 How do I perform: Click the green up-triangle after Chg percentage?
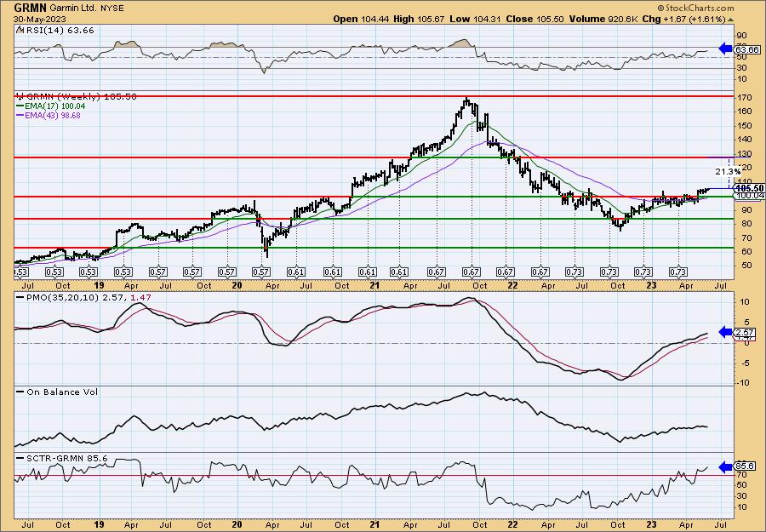tap(731, 20)
